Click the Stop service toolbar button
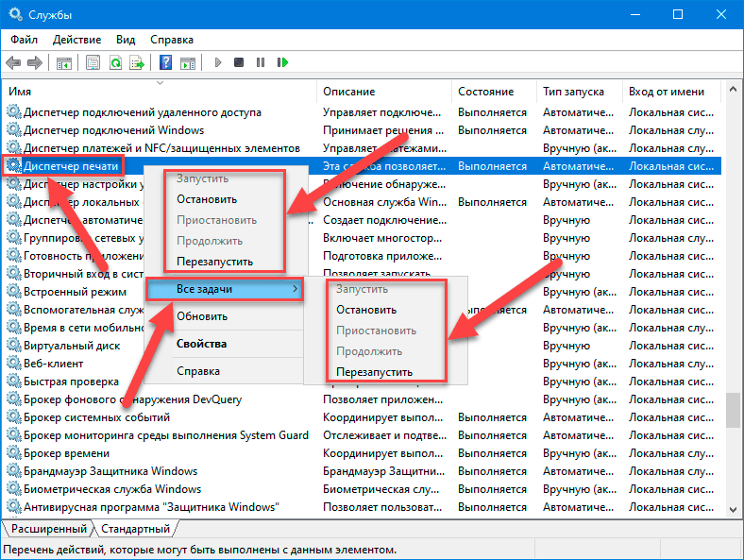Image resolution: width=744 pixels, height=560 pixels. click(x=239, y=63)
